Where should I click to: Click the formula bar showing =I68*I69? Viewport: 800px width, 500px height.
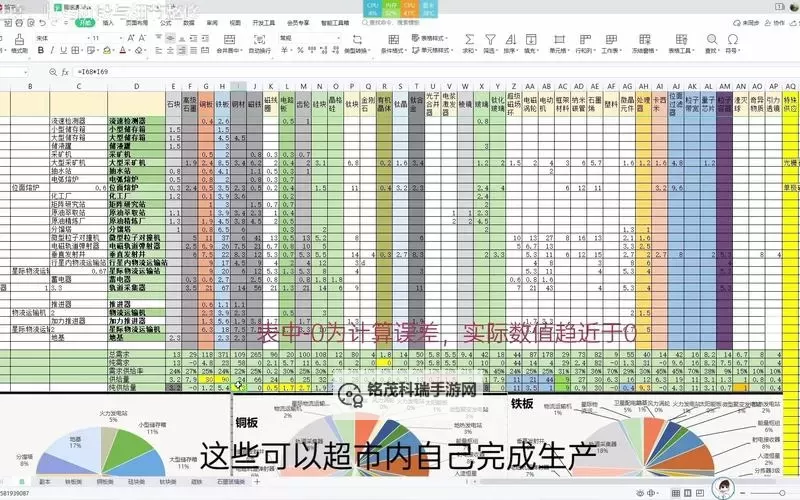(x=434, y=72)
